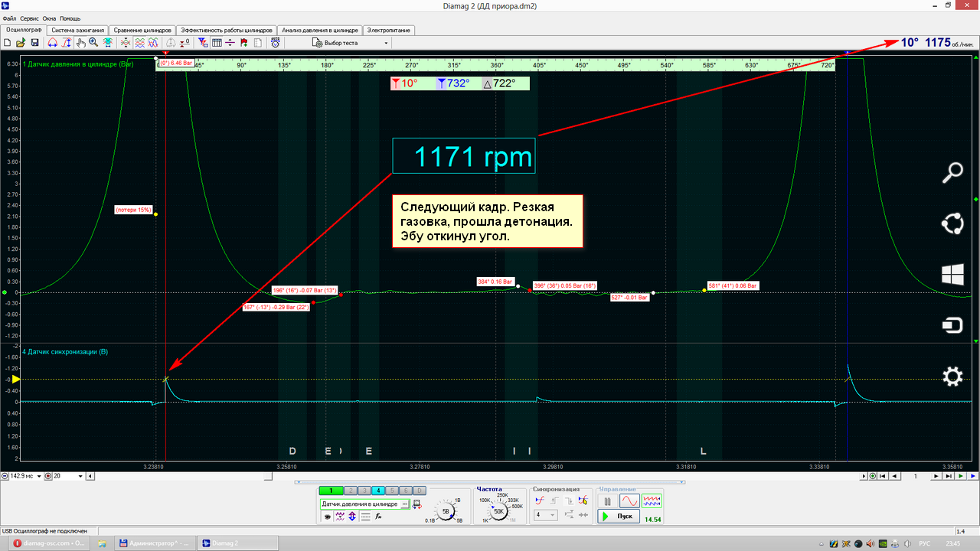Open the Settings gear charm

[x=952, y=377]
